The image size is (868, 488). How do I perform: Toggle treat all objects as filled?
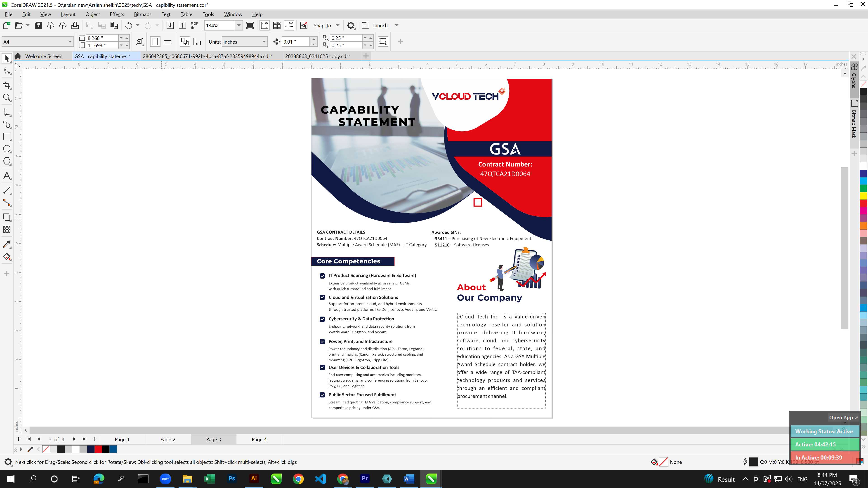point(383,41)
